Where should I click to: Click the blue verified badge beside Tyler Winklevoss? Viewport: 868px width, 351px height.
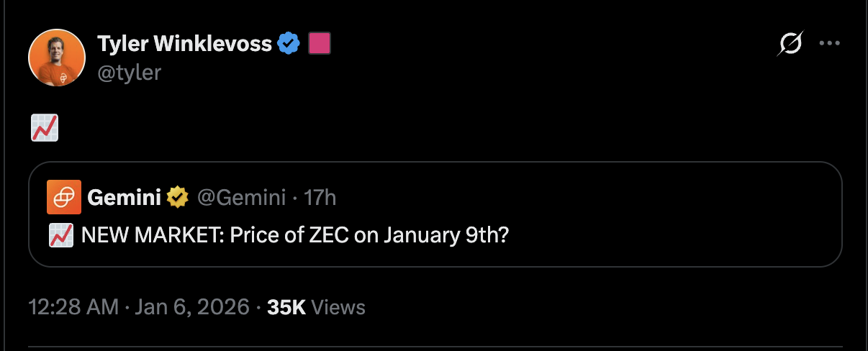pos(289,45)
